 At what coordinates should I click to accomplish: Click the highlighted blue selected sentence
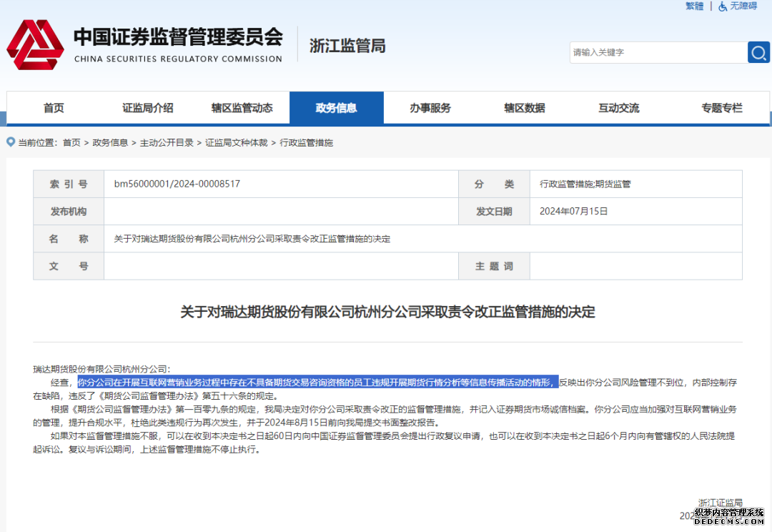point(318,383)
